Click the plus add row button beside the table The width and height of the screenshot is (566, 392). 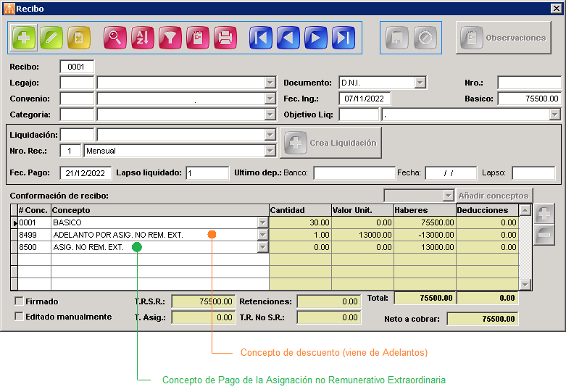tap(544, 214)
